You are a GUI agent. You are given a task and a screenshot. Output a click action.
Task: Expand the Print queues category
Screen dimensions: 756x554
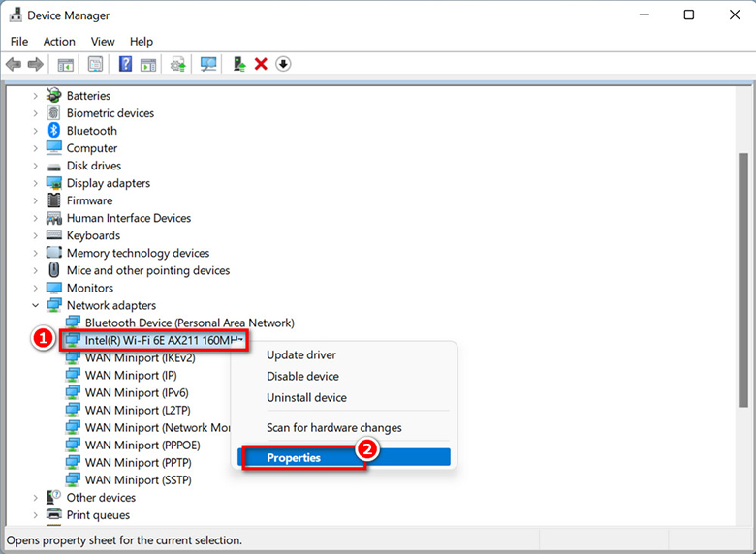(36, 515)
